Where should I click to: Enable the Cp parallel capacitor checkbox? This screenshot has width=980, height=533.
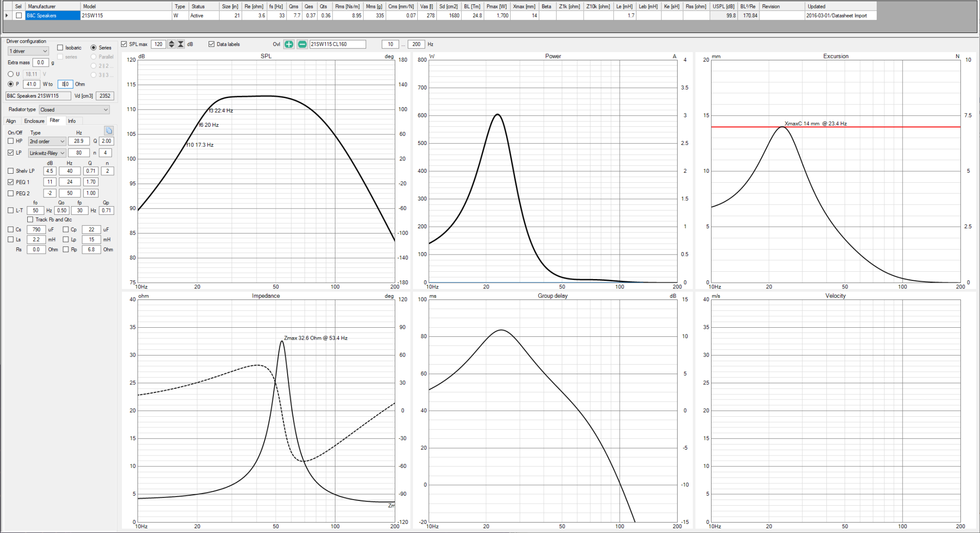(x=66, y=230)
